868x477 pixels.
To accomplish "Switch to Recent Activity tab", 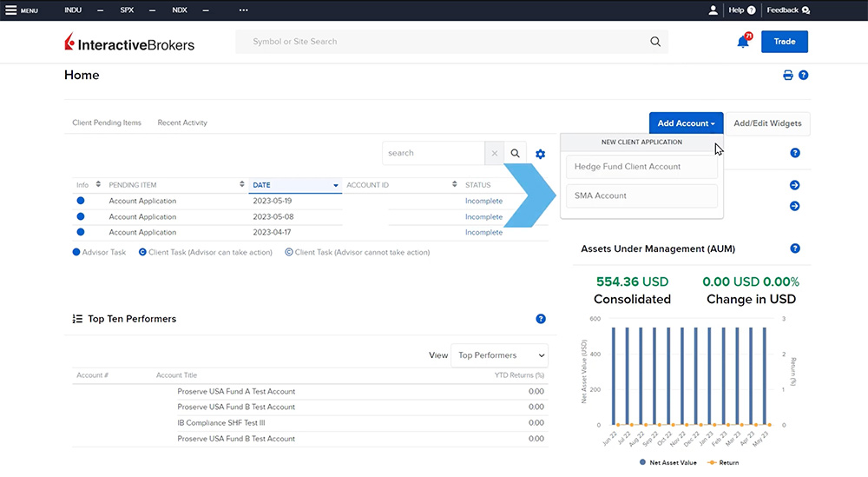I will pos(182,123).
